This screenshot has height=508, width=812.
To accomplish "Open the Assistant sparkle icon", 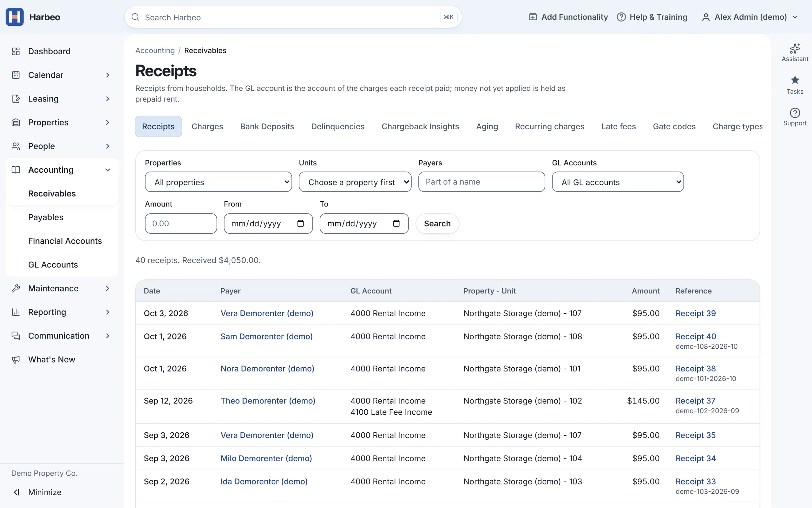I will click(x=795, y=48).
